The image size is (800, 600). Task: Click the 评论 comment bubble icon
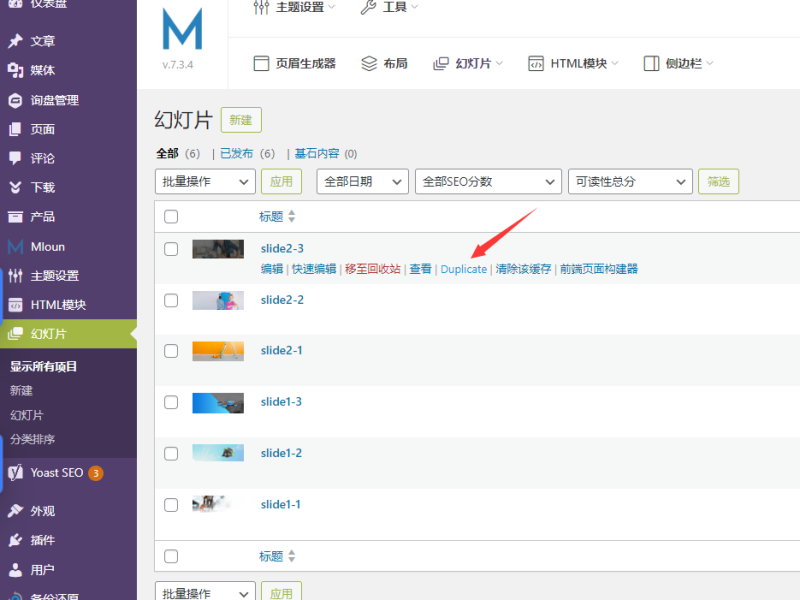(x=15, y=158)
